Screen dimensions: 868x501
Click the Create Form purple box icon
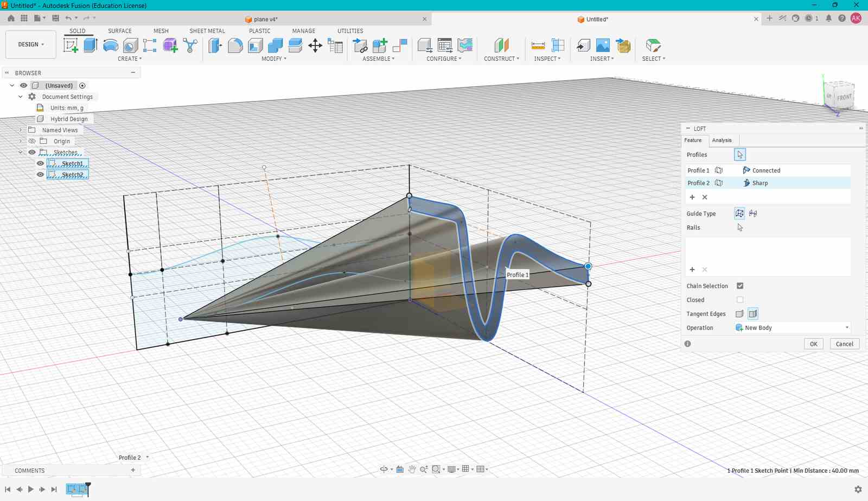point(170,46)
